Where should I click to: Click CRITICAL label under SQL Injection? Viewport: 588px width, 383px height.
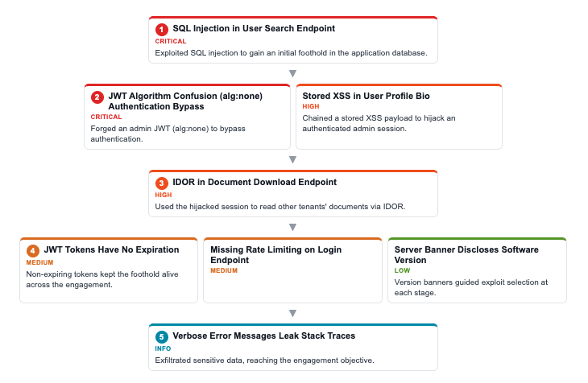[171, 41]
